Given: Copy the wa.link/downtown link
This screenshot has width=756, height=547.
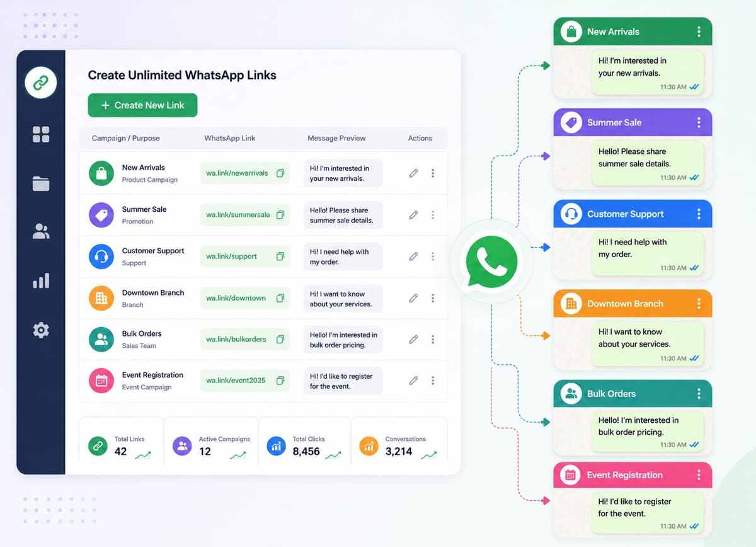Looking at the screenshot, I should (280, 298).
